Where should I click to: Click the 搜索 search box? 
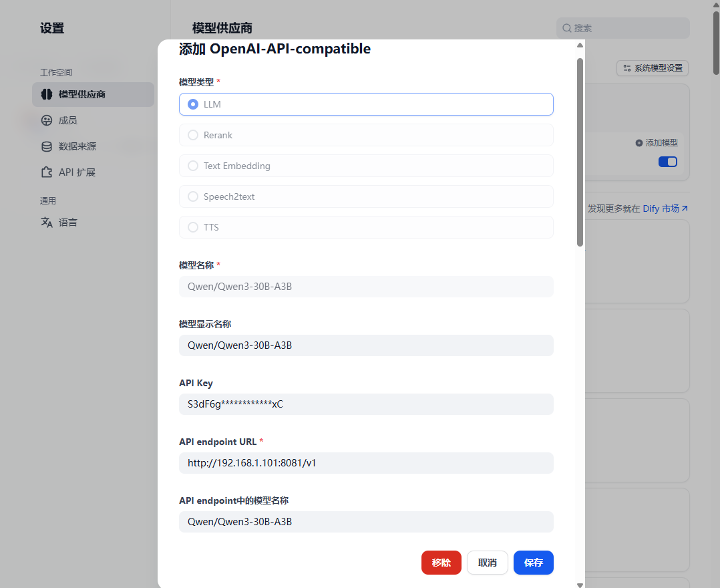622,28
